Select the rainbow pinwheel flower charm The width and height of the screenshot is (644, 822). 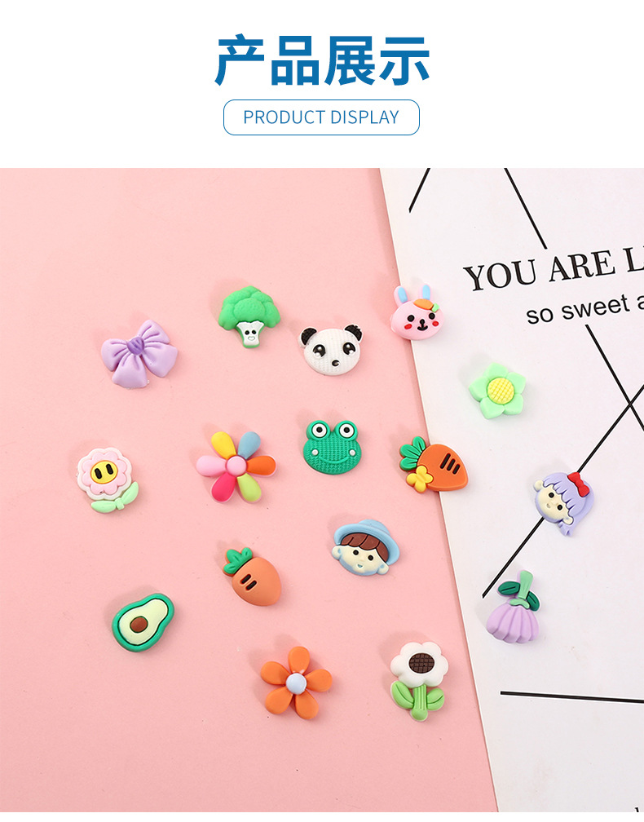point(236,466)
